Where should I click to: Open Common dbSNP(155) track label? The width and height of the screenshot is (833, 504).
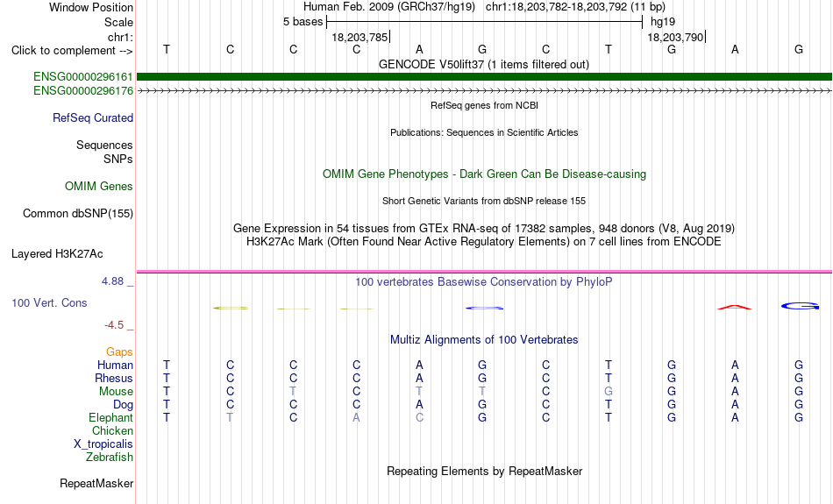pyautogui.click(x=78, y=214)
